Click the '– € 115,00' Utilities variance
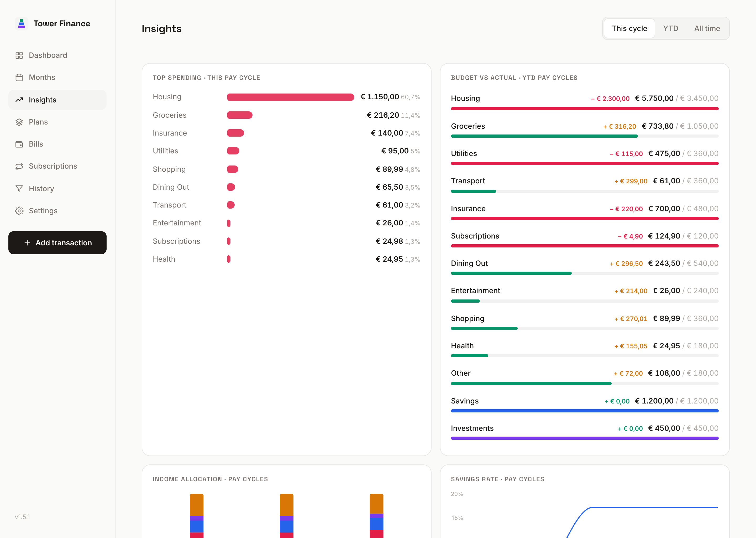Screen dimensions: 756x538 (626, 154)
